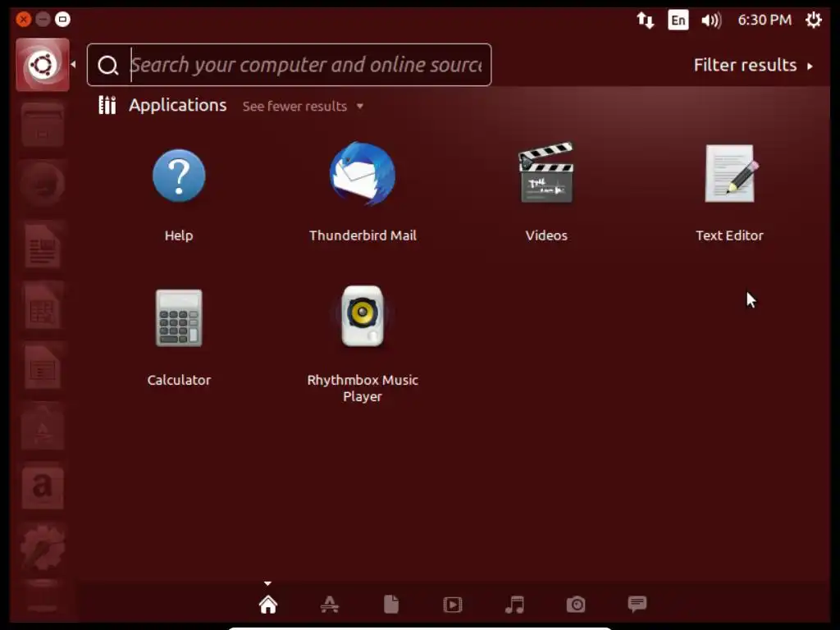Open Ubuntu Software Center from the launcher
Image resolution: width=840 pixels, height=630 pixels.
pyautogui.click(x=43, y=427)
